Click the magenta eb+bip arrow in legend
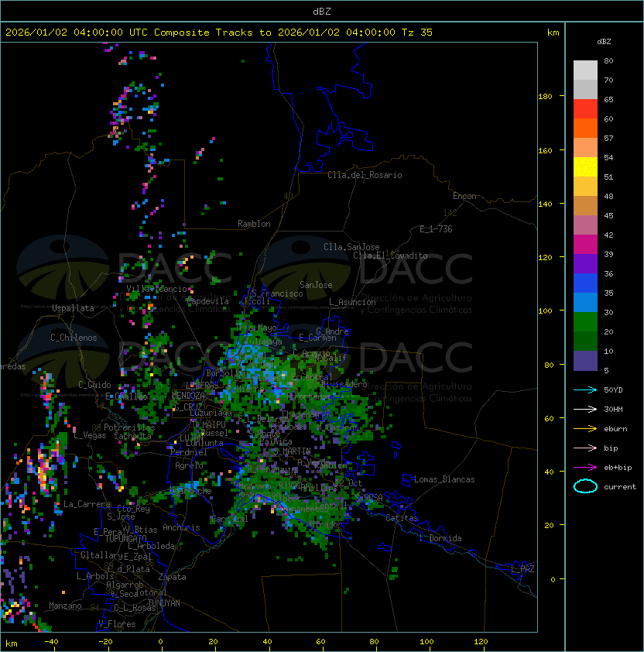Viewport: 644px width, 652px height. click(x=585, y=468)
